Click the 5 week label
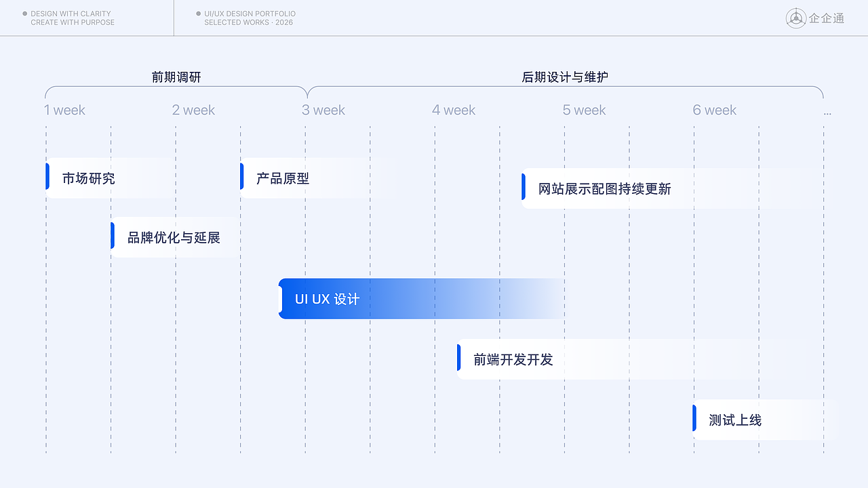Image resolution: width=868 pixels, height=488 pixels. click(584, 110)
